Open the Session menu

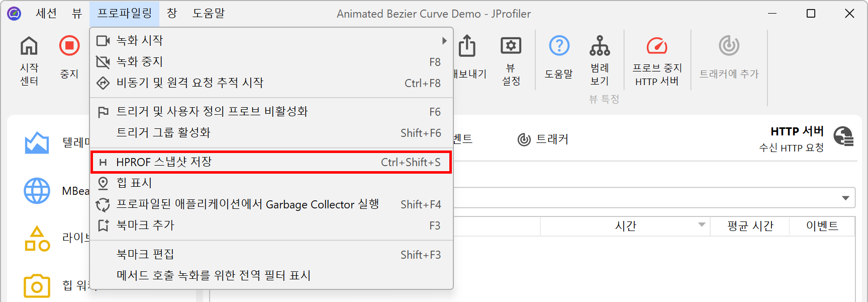[x=46, y=14]
